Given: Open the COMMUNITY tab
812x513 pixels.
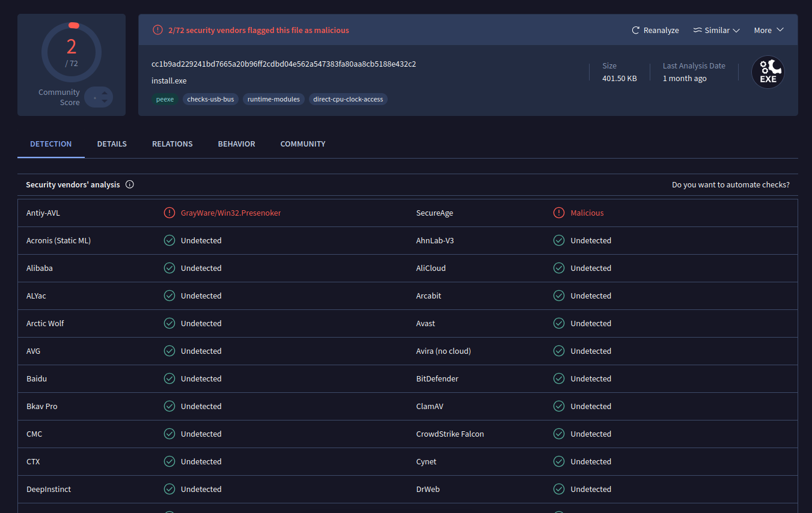Looking at the screenshot, I should 303,144.
